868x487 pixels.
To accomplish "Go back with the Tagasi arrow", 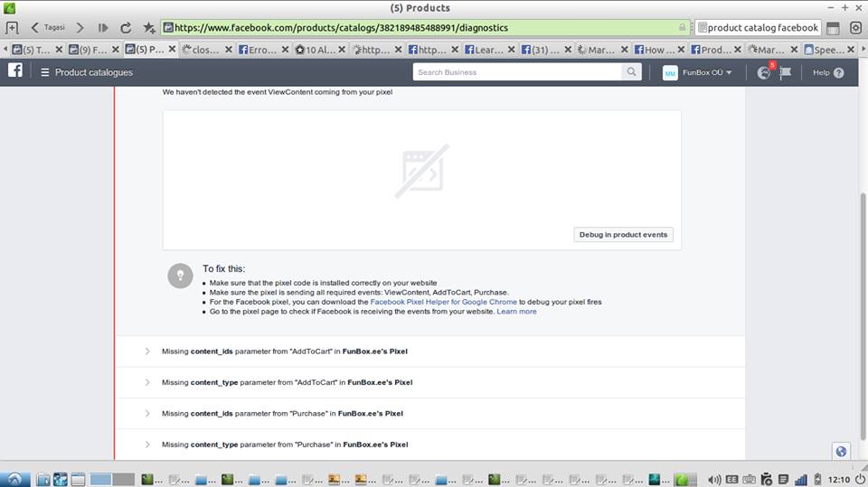I will (35, 28).
